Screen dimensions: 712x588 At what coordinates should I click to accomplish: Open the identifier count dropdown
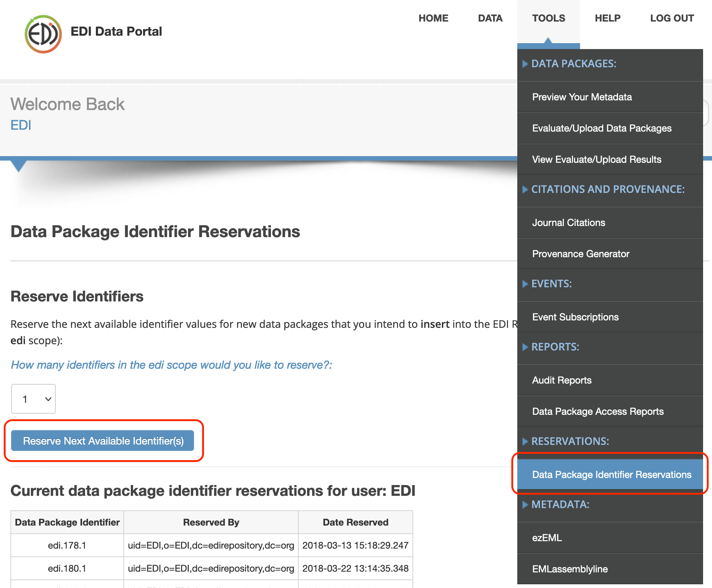[x=33, y=399]
